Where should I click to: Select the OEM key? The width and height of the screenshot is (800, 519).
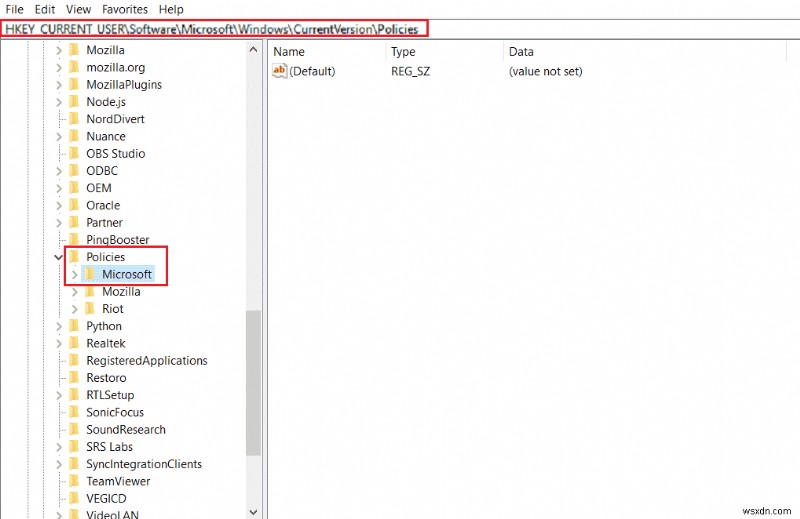(98, 188)
